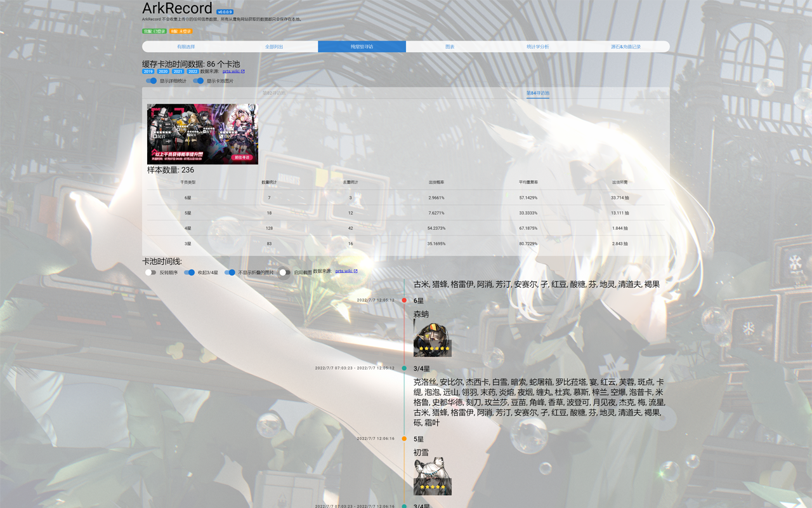Click the timestamp 2022/7/7 12:06:16
This screenshot has height=508, width=812.
(x=376, y=439)
